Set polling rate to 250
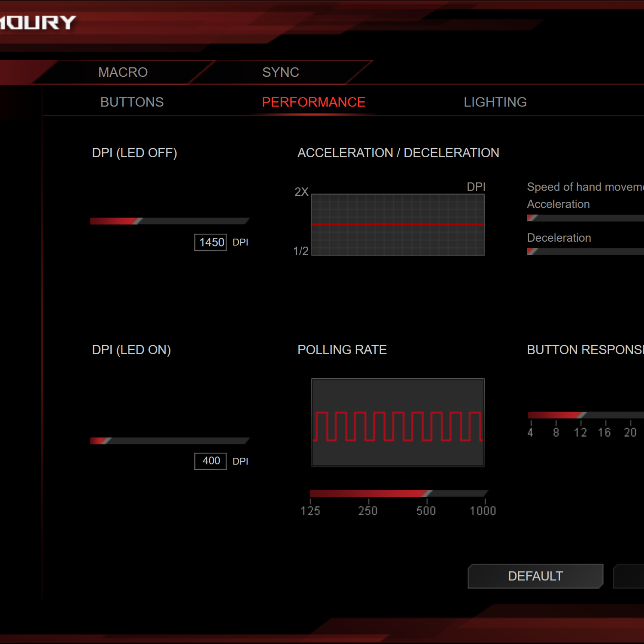 click(x=369, y=494)
